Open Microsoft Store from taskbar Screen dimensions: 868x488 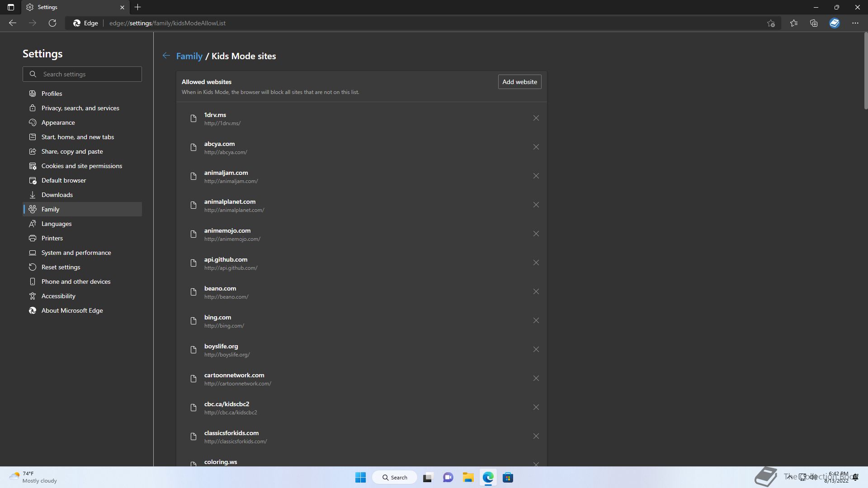(508, 477)
